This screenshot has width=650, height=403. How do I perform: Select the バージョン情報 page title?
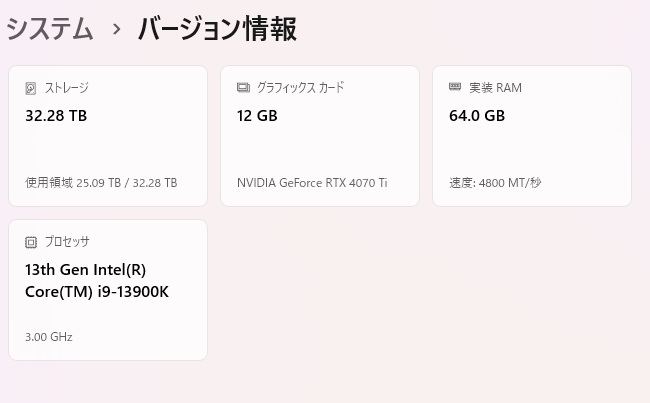tap(217, 30)
